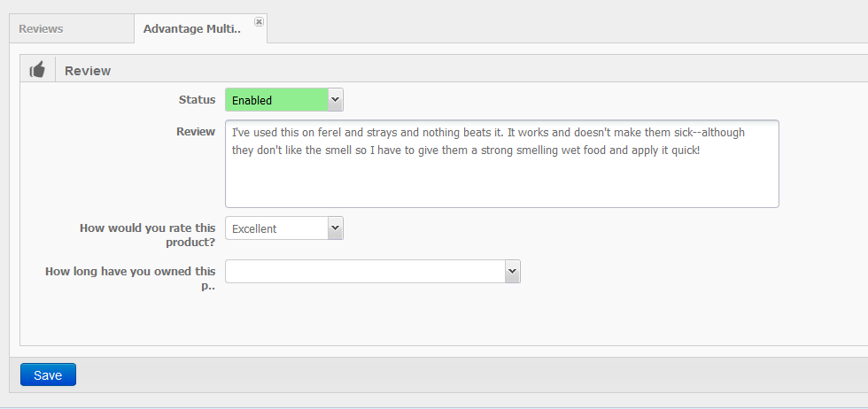Click the Status field label
The height and width of the screenshot is (409, 868).
(x=197, y=100)
